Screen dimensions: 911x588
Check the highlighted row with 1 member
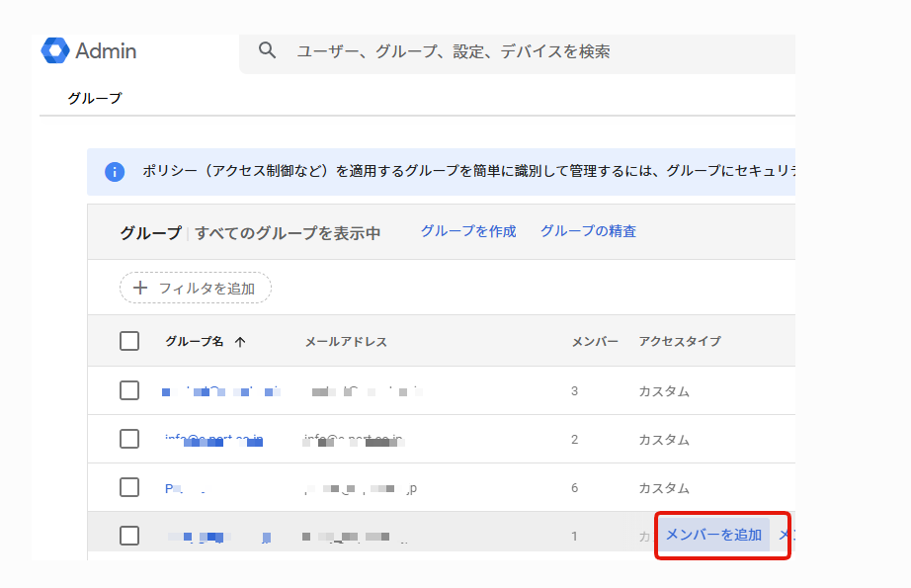(129, 536)
